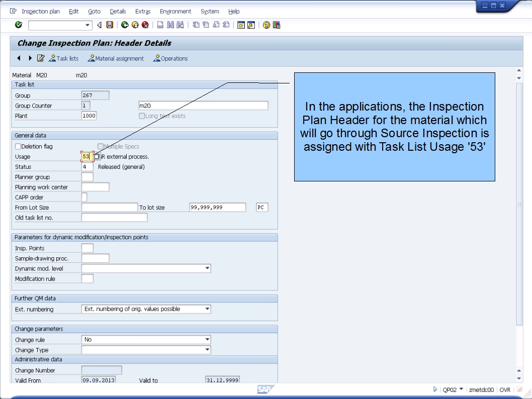532x399 pixels.
Task: Open the Help menu
Action: click(x=234, y=11)
